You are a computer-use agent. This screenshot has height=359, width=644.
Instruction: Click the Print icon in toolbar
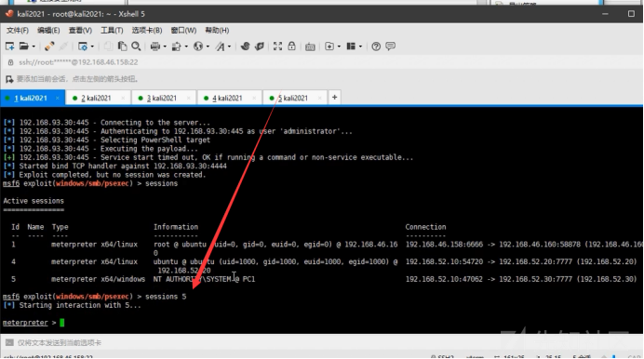pyautogui.click(x=154, y=47)
